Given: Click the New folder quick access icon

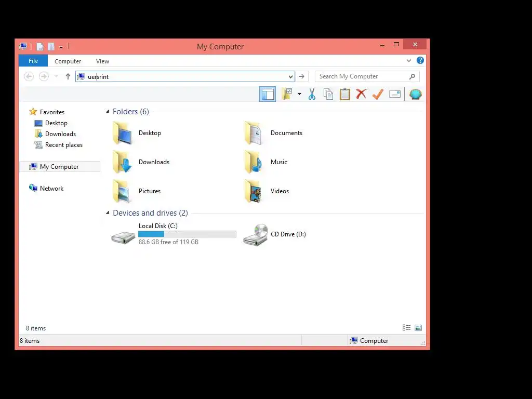Looking at the screenshot, I should (x=51, y=46).
